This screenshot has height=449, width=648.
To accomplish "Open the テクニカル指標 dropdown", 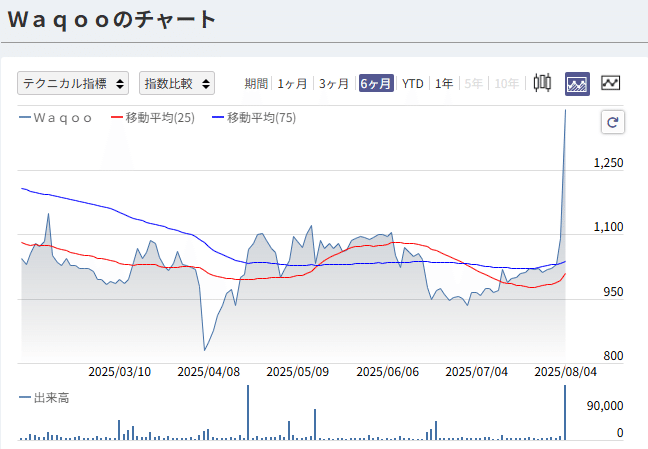I will click(73, 83).
